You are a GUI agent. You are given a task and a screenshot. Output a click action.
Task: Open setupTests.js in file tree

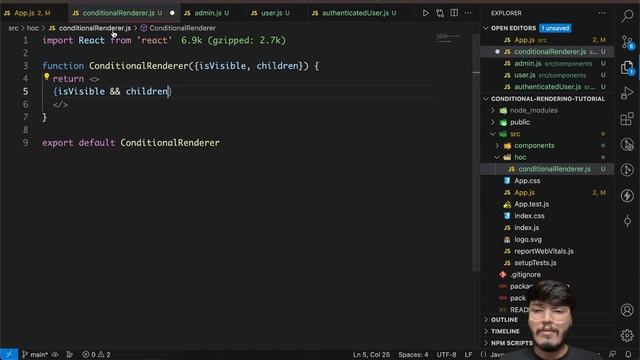547,263
